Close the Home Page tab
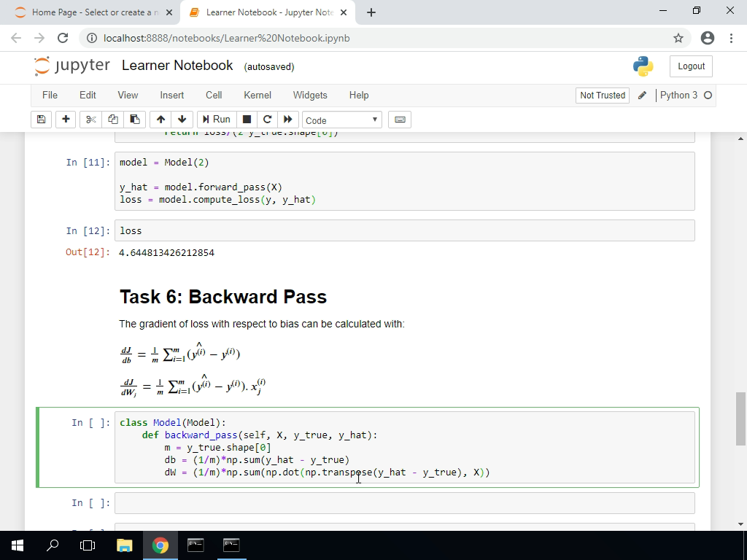The image size is (747, 560). coord(169,12)
